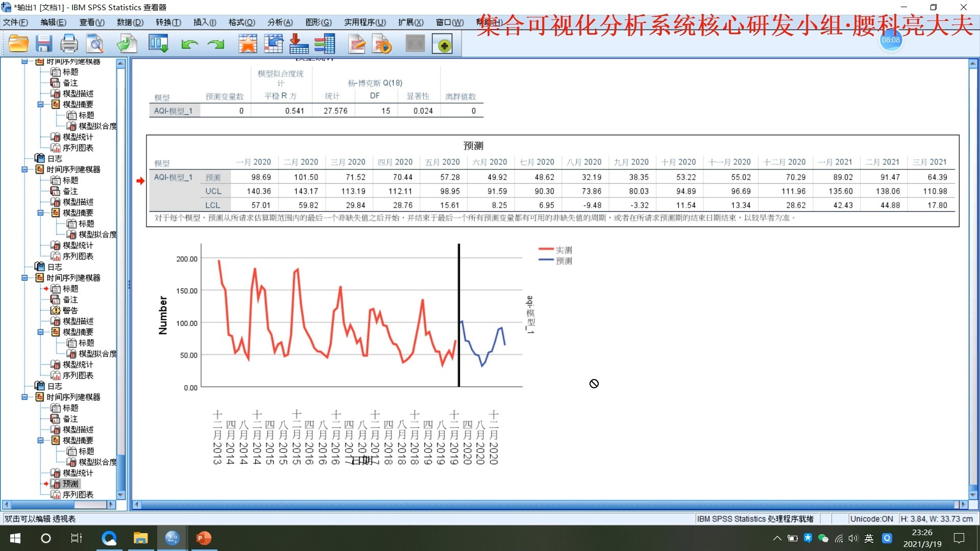Open PowerPoint from the Windows taskbar
The width and height of the screenshot is (980, 551).
click(x=204, y=538)
